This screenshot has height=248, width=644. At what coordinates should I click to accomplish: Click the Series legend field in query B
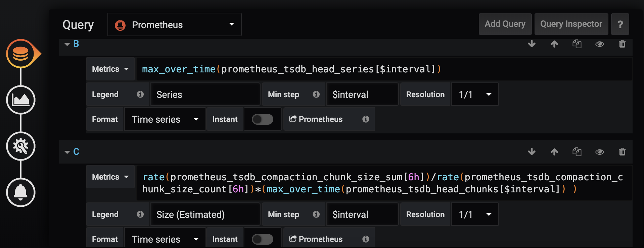click(205, 95)
